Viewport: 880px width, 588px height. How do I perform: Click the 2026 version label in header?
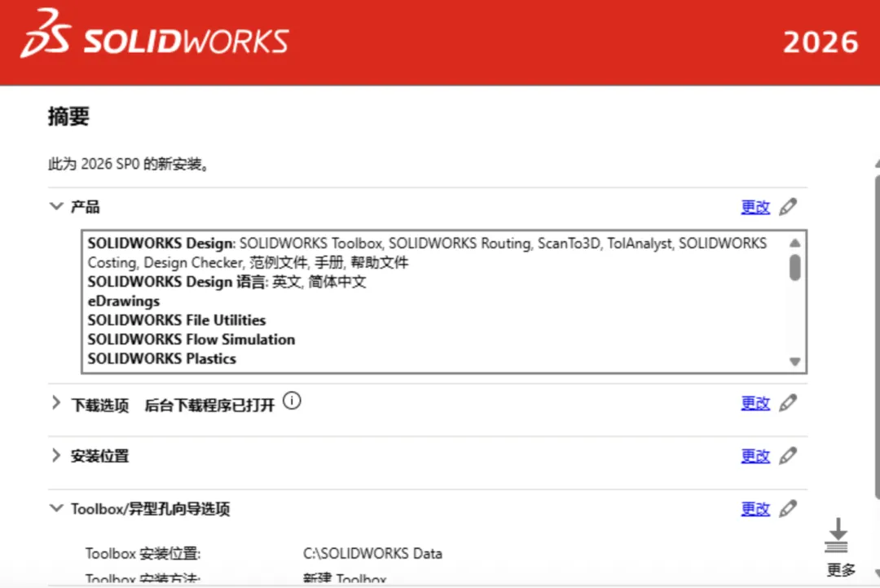(x=821, y=42)
